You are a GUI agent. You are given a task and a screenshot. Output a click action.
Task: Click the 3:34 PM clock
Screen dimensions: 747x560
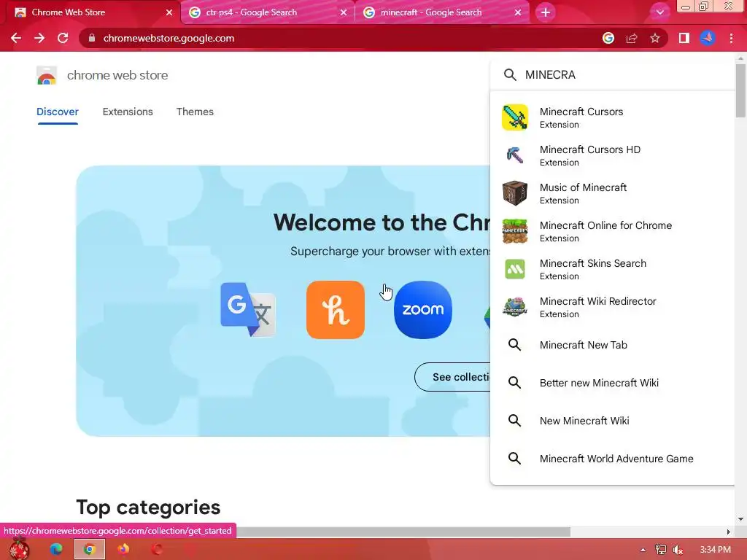(715, 550)
